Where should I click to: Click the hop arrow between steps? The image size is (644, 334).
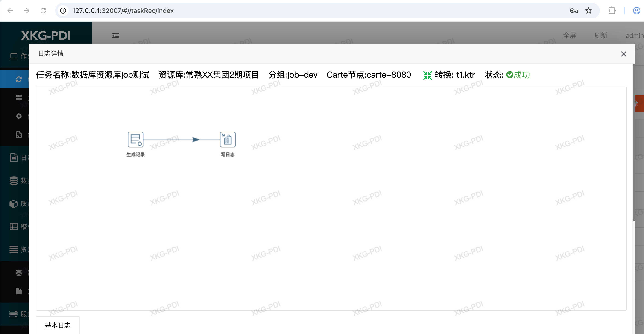click(196, 140)
